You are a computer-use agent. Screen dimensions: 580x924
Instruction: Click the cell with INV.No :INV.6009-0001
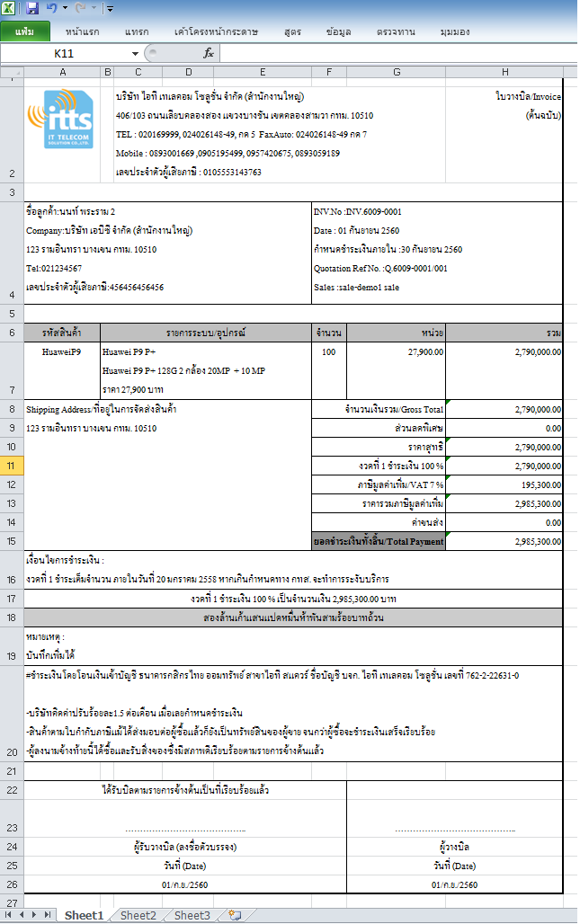pyautogui.click(x=357, y=211)
